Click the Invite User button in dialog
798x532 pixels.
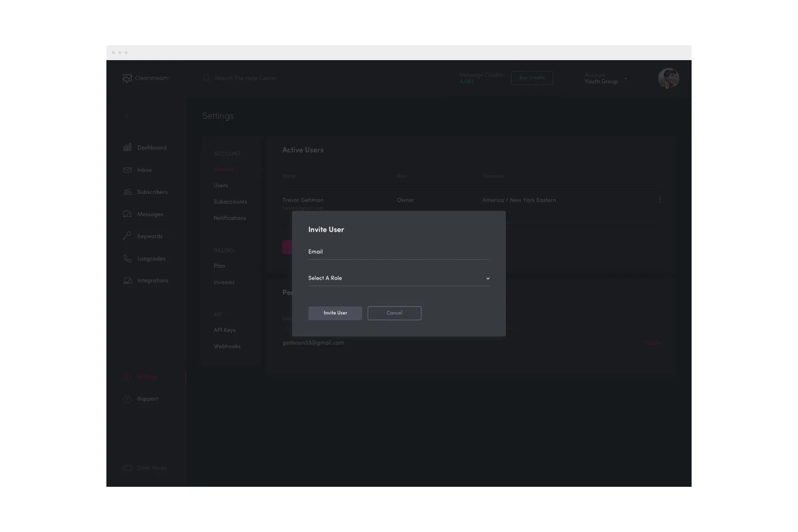335,313
